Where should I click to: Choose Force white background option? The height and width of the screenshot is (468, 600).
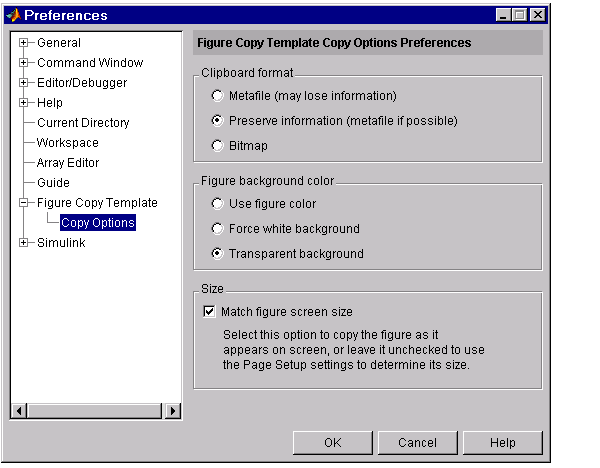pos(218,229)
